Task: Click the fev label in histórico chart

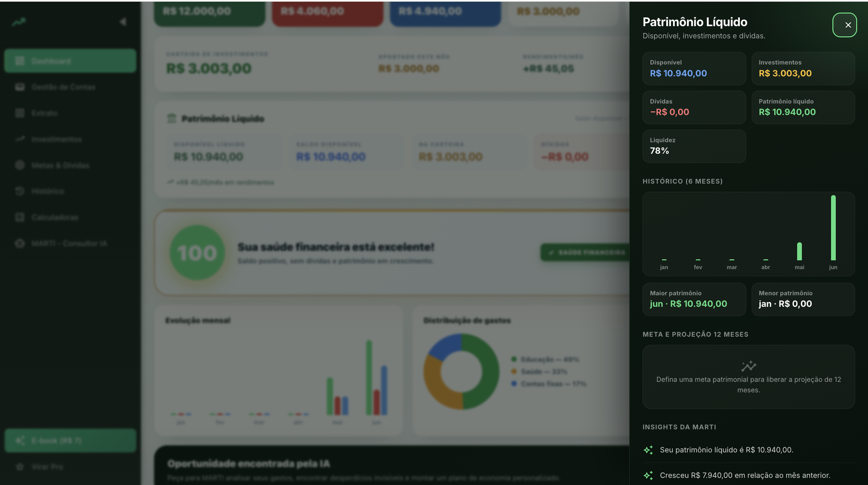Action: 698,267
